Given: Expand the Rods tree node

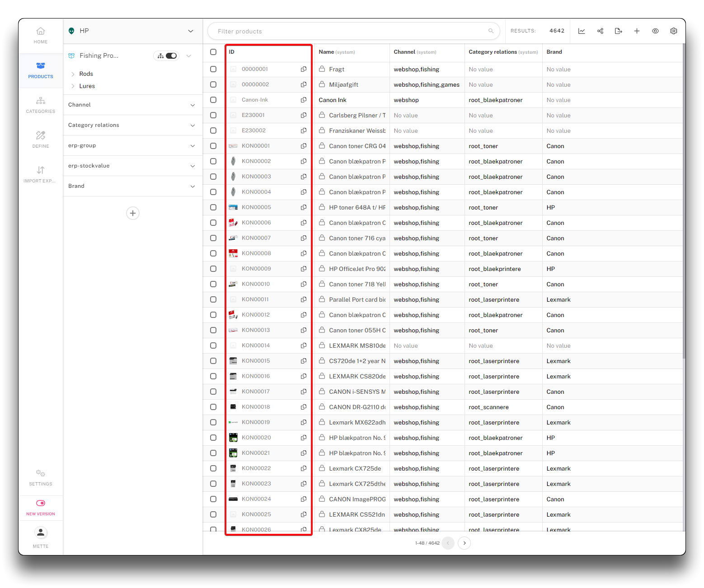Looking at the screenshot, I should click(x=73, y=74).
